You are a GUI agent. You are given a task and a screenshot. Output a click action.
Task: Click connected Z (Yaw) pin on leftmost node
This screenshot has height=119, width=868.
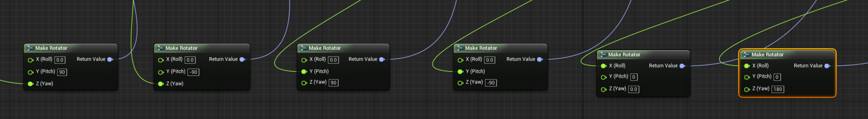(x=30, y=84)
